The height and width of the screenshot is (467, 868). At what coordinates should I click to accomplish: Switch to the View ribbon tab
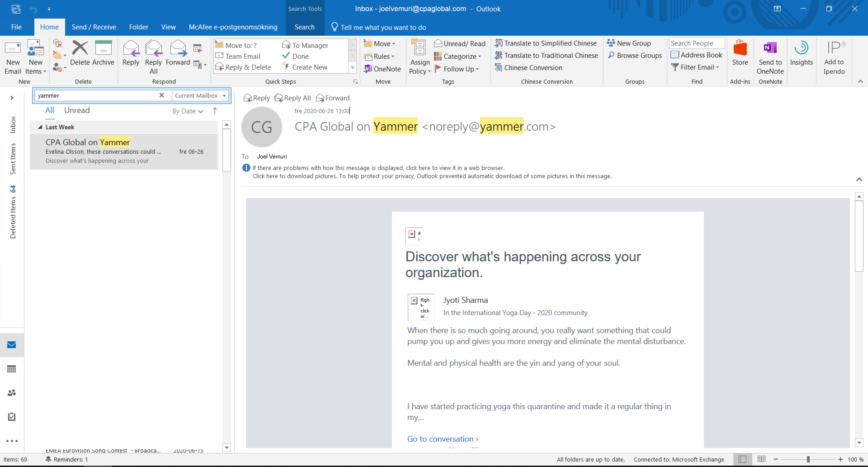click(x=168, y=27)
